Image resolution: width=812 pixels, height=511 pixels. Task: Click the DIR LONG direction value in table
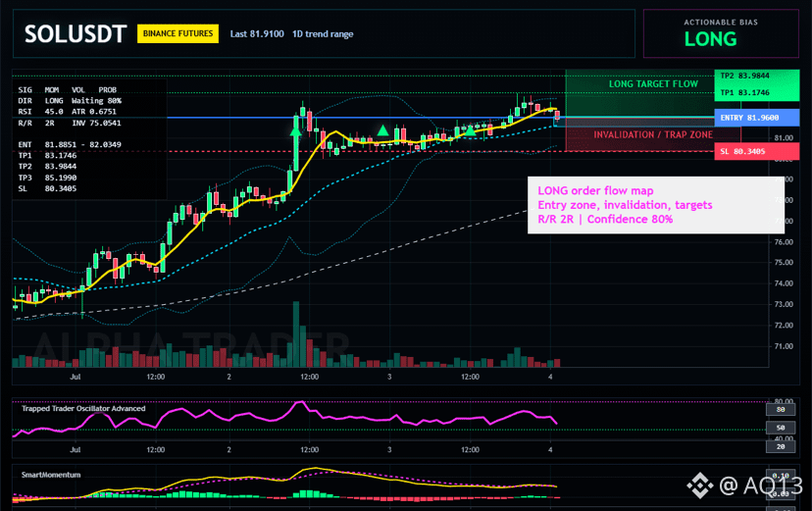(x=54, y=100)
